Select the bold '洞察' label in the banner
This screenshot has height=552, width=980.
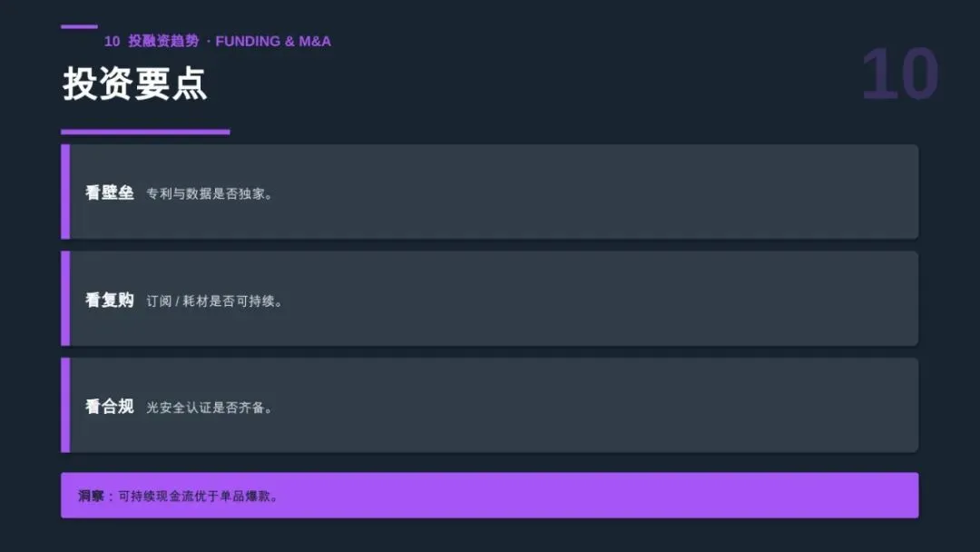91,496
